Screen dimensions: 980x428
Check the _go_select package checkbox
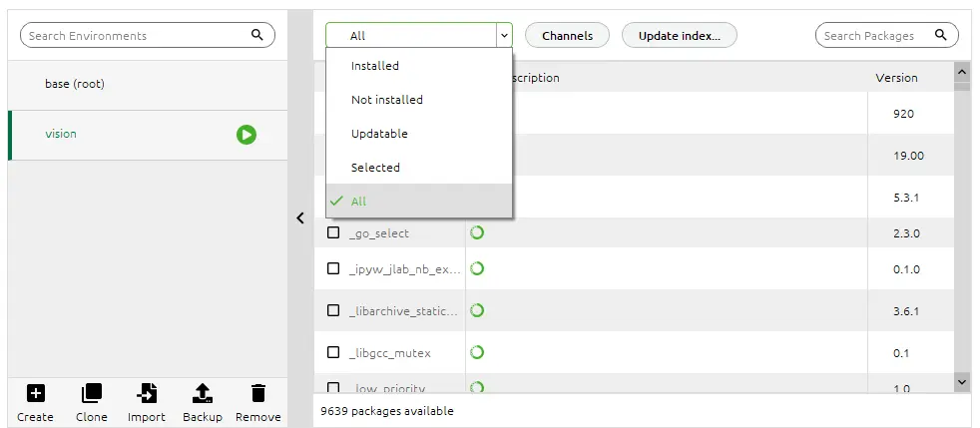click(x=334, y=233)
